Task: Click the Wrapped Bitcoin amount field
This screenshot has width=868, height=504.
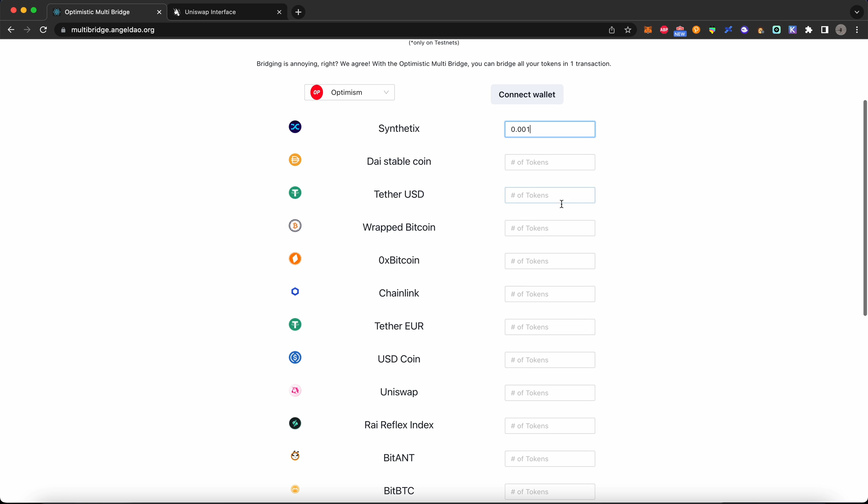Action: pyautogui.click(x=550, y=228)
